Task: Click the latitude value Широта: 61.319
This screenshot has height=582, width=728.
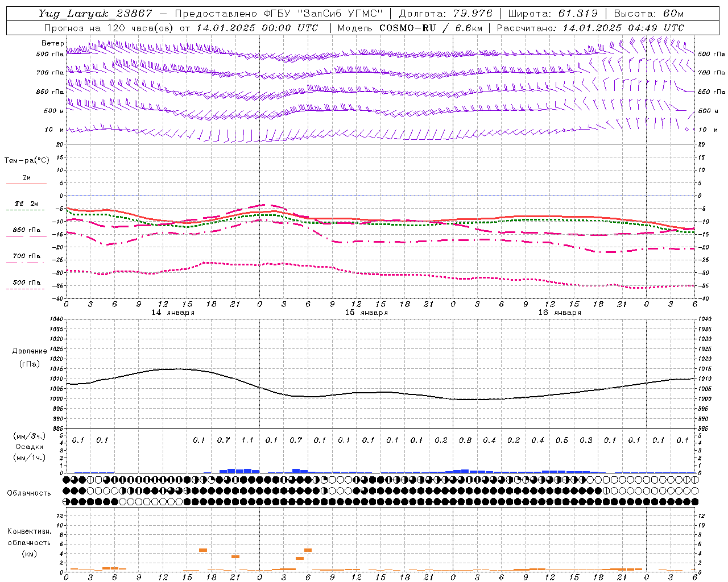Action: tap(553, 14)
